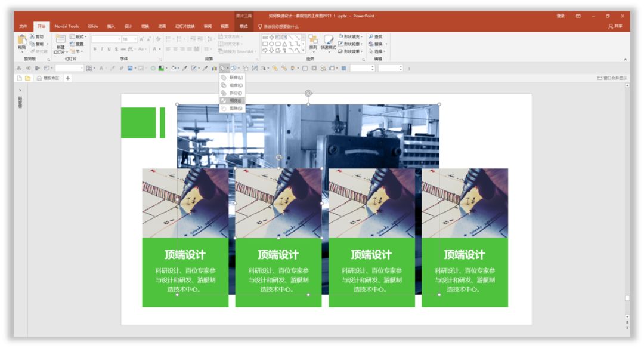Click the Clear Formatting icon
This screenshot has height=348, width=644.
click(158, 39)
